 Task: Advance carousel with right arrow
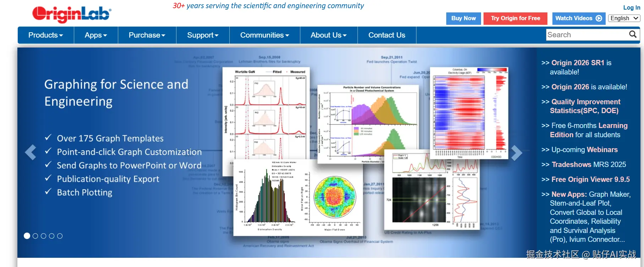(x=517, y=152)
